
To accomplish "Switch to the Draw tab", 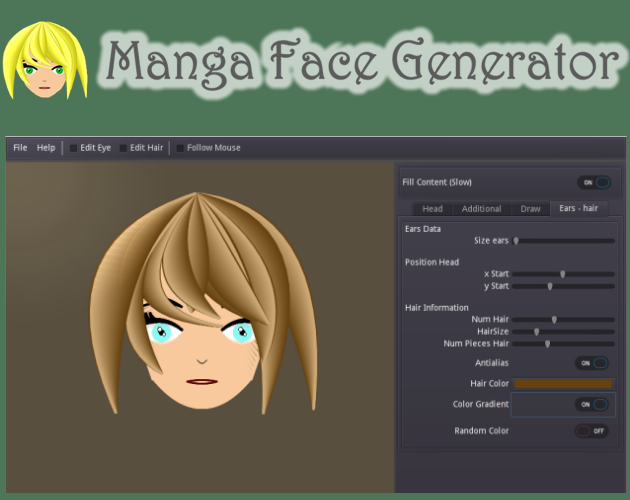I will (530, 209).
